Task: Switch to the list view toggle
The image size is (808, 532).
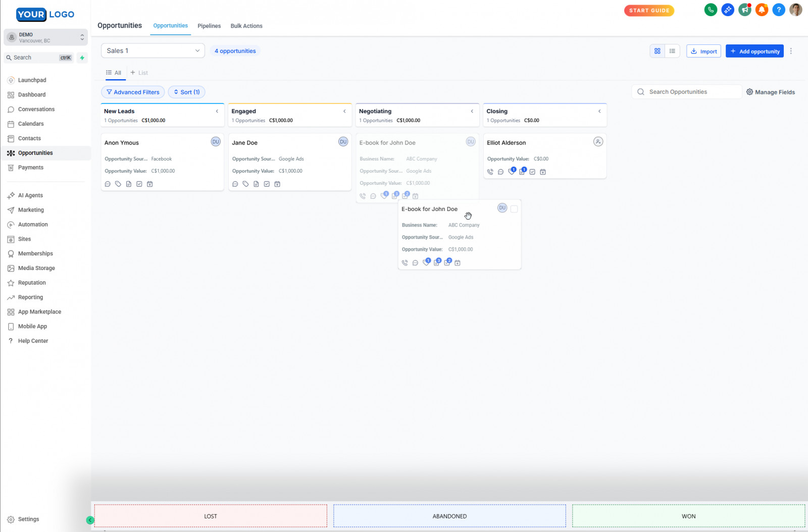Action: pos(672,51)
